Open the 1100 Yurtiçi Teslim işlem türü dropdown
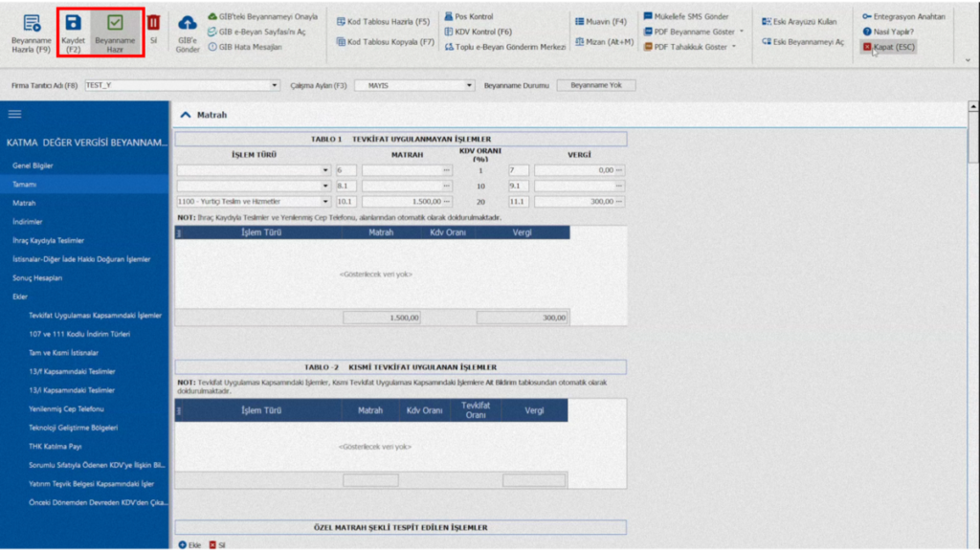 pos(325,201)
